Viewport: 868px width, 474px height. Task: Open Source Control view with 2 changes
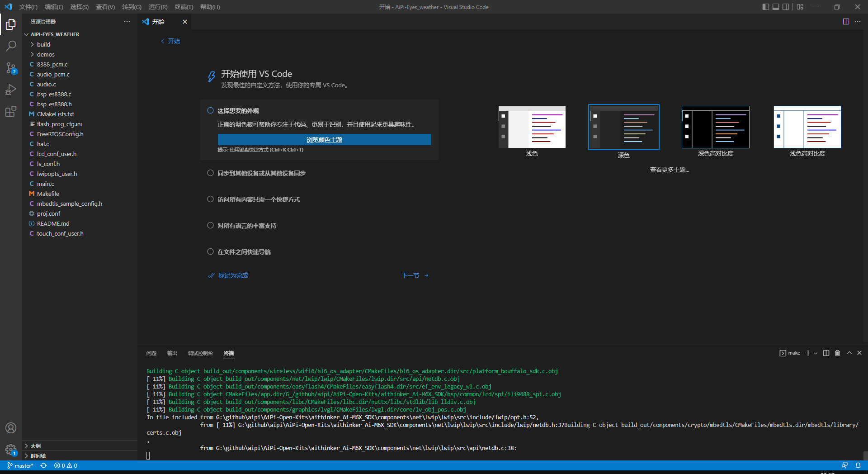click(x=11, y=68)
